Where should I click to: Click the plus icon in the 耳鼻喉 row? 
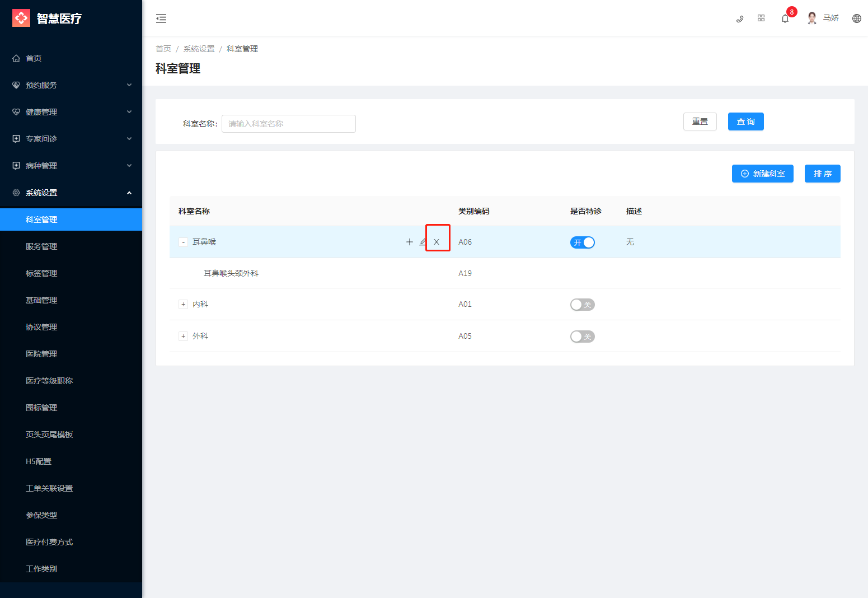coord(410,242)
